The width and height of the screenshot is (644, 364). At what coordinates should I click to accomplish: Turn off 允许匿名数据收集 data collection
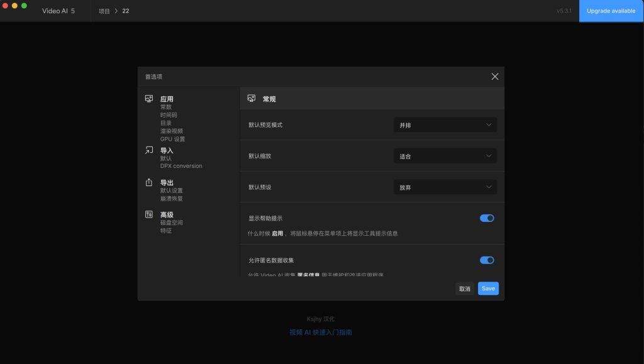pos(486,260)
